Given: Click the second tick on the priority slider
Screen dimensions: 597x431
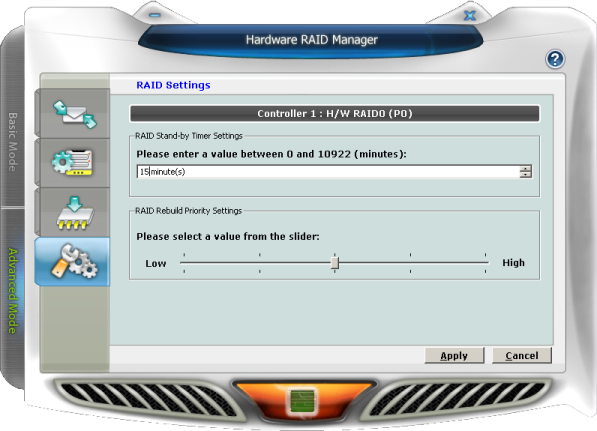Looking at the screenshot, I should 260,263.
